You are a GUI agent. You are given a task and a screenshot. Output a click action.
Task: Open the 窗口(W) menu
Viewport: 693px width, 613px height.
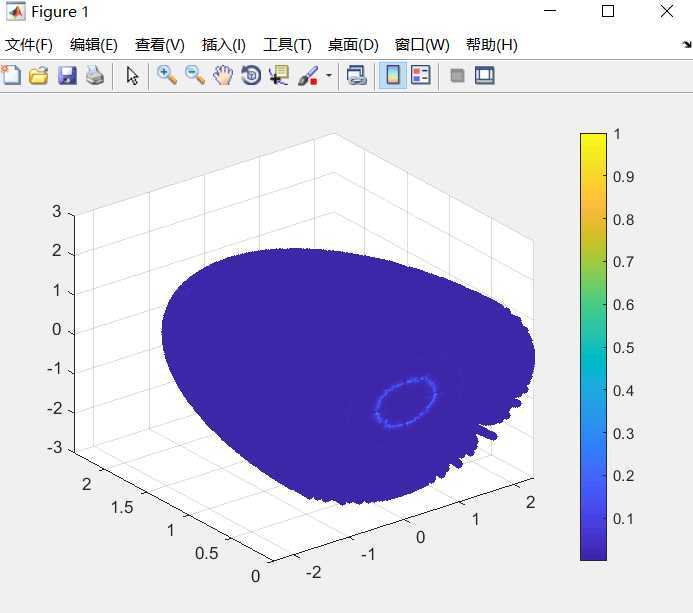coord(422,45)
